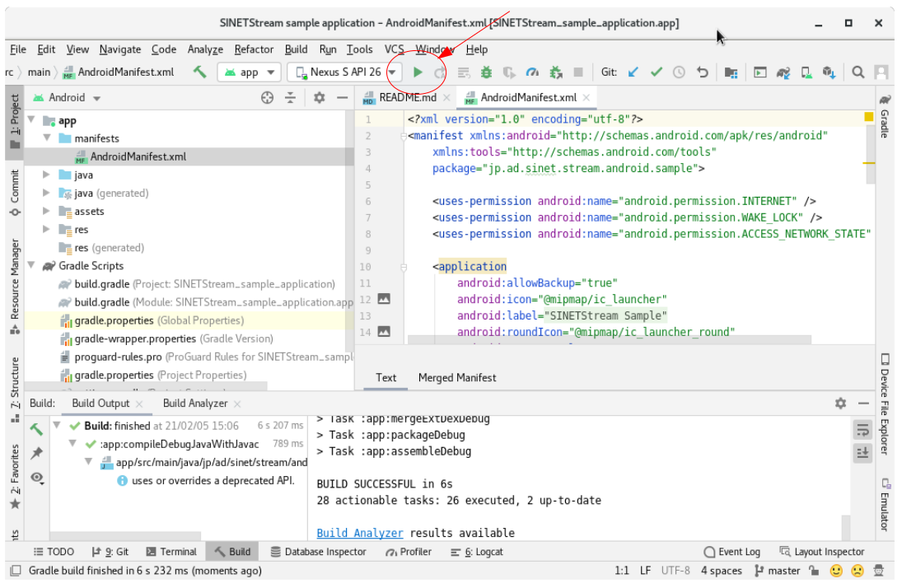The width and height of the screenshot is (902, 588).
Task: Expand the java folder
Action: [x=47, y=175]
